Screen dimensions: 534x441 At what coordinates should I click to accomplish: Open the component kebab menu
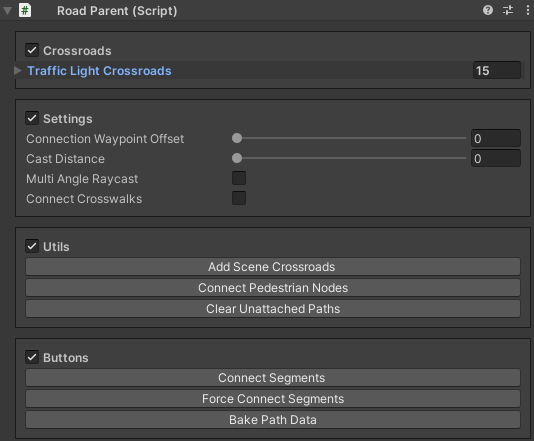528,10
